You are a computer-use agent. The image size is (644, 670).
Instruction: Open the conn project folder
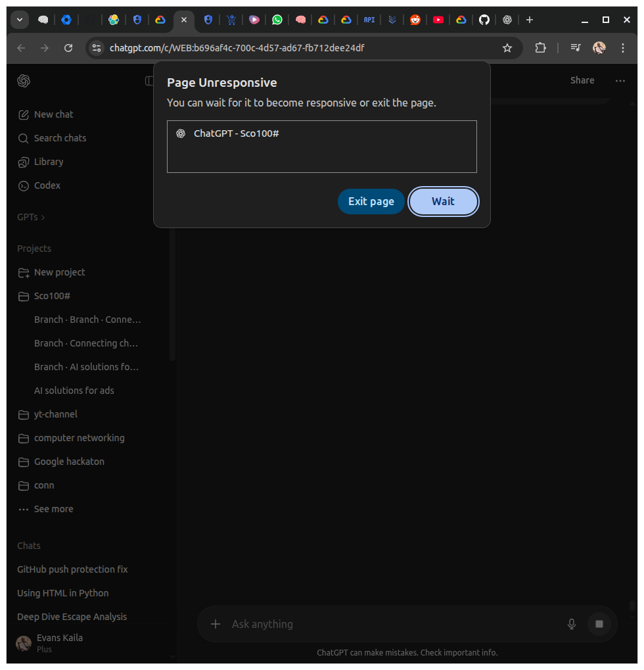click(x=36, y=485)
